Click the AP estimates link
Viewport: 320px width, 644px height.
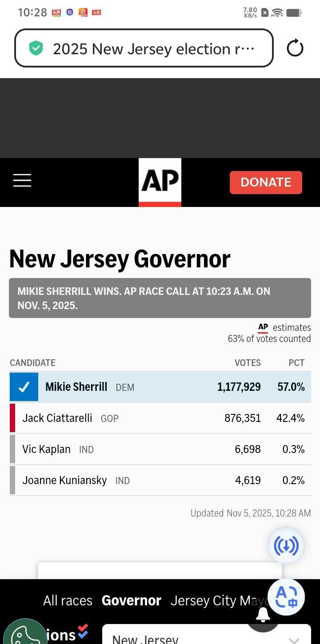tap(284, 327)
